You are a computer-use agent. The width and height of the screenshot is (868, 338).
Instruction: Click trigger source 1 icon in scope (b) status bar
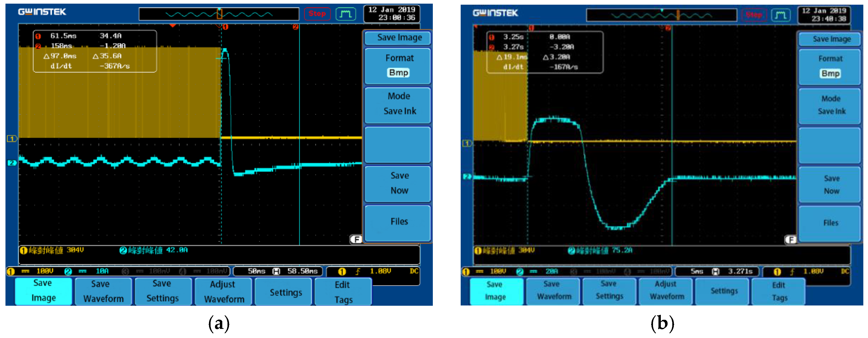[777, 272]
